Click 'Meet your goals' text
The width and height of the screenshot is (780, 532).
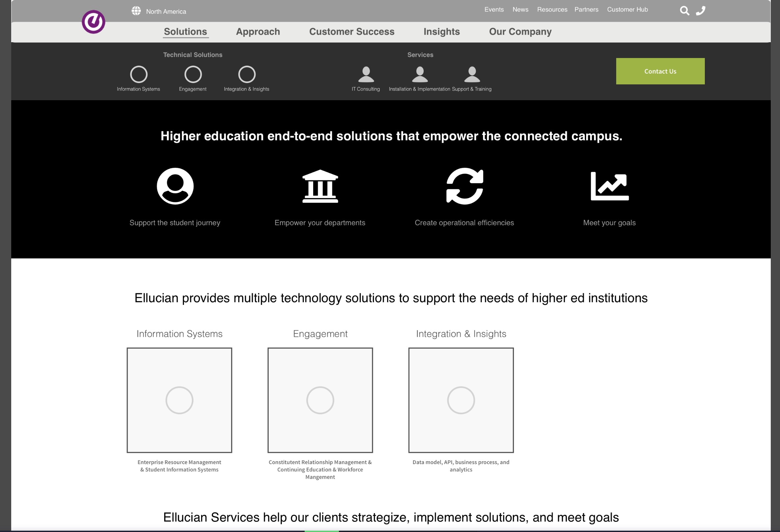(x=609, y=222)
